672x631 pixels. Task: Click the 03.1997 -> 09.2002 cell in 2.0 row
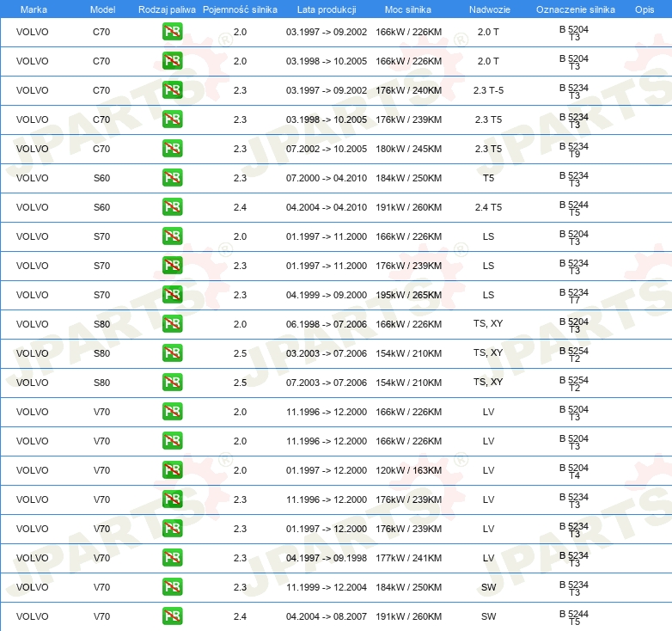327,32
